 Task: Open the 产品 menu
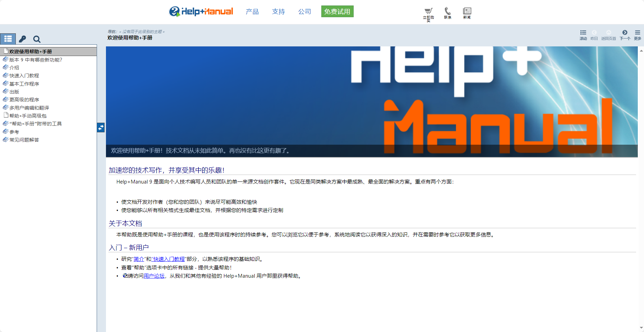point(252,12)
